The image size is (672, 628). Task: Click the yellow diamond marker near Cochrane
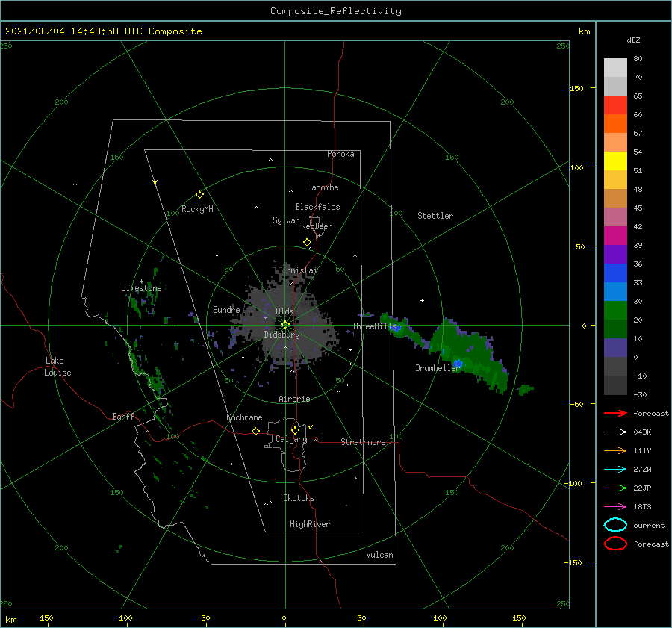point(255,431)
